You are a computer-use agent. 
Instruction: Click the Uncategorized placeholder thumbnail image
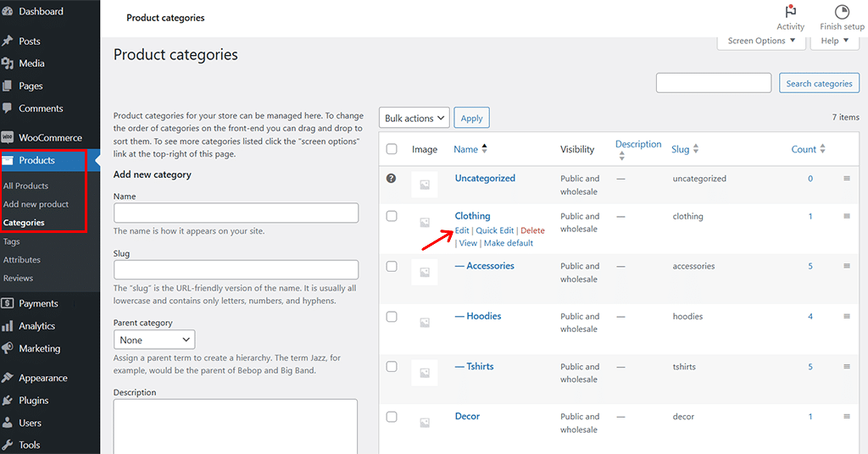click(425, 185)
